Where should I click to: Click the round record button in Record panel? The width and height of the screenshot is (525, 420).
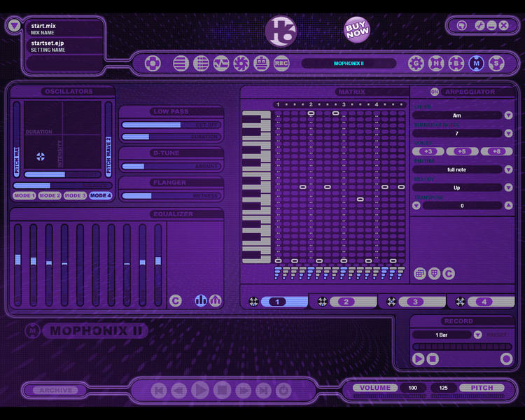506,359
